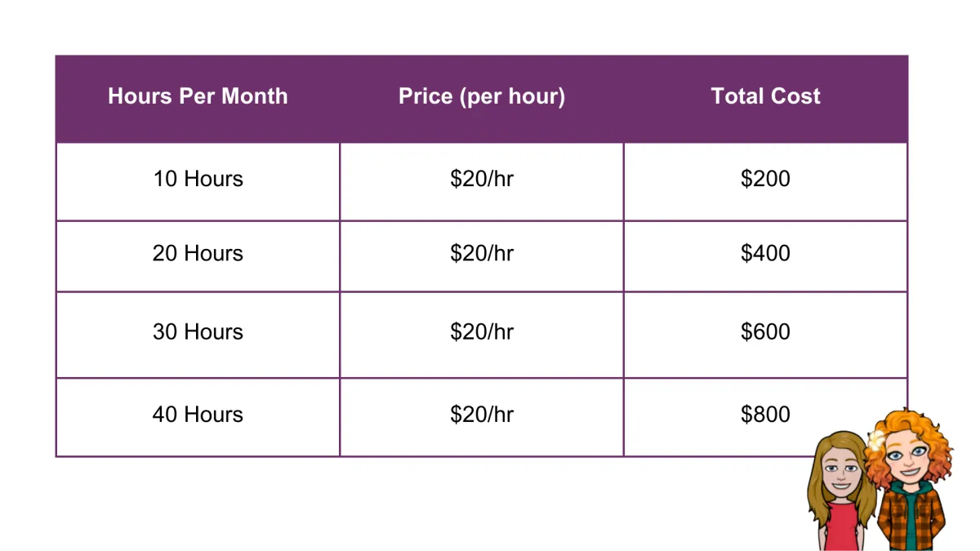980x551 pixels.
Task: Select the 10 Hours cell
Action: pos(198,181)
